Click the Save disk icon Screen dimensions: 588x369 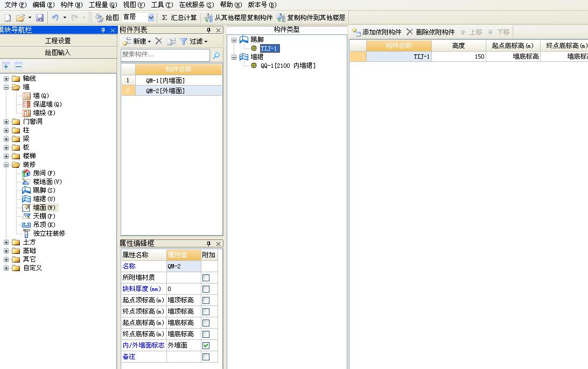tap(40, 18)
